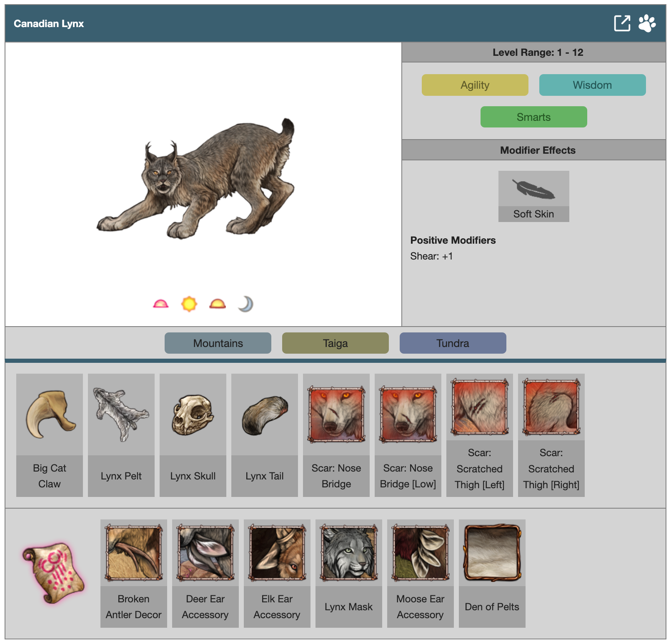This screenshot has height=644, width=671.
Task: Click the crescent moon night icon
Action: 245,304
